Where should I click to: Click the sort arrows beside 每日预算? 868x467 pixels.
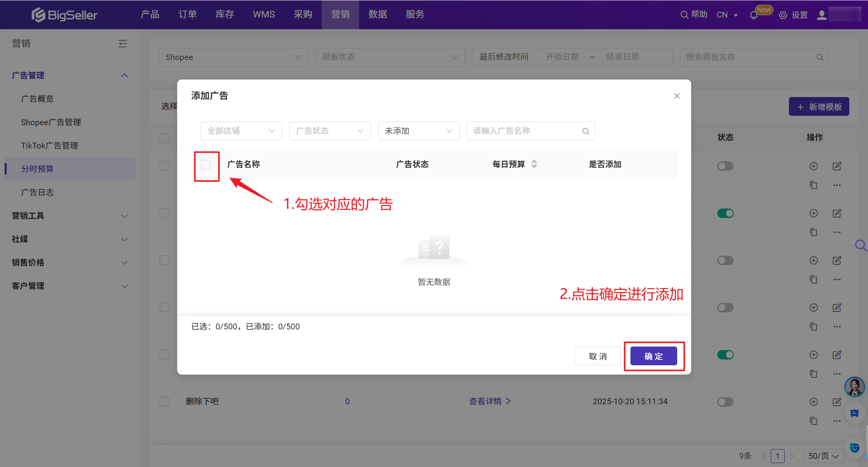pyautogui.click(x=534, y=164)
